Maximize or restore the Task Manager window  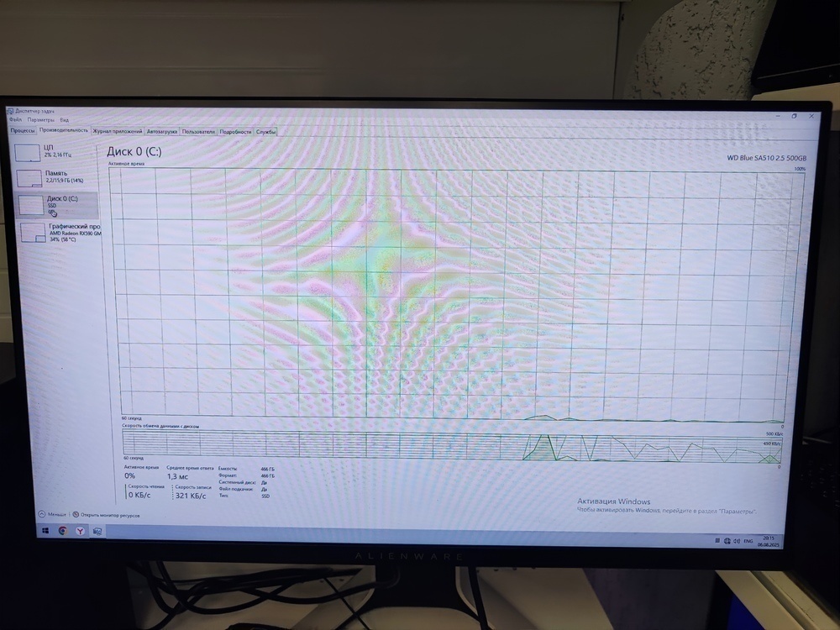pos(795,116)
